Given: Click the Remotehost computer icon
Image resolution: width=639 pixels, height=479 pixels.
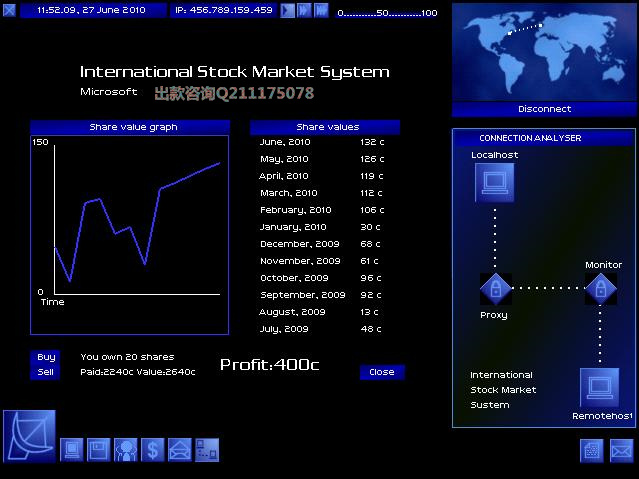Looking at the screenshot, I should point(599,388).
